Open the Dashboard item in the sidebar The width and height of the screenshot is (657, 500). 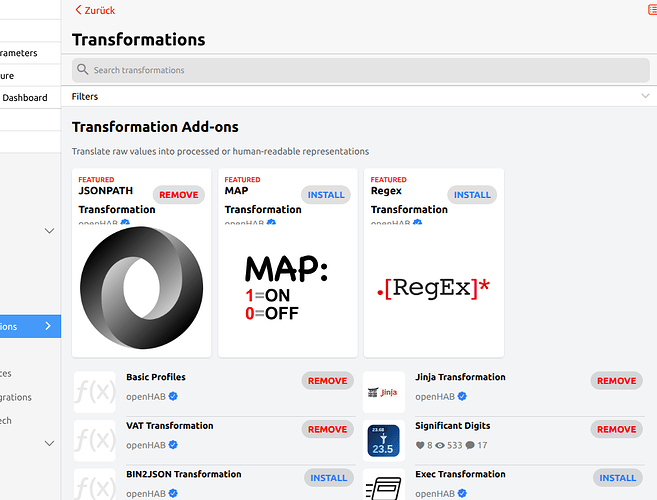pos(30,98)
